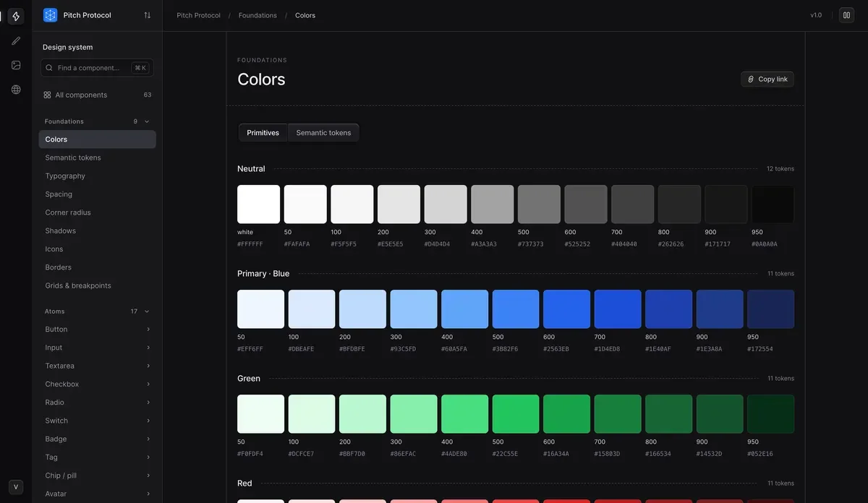This screenshot has height=503, width=868.
Task: Click the Copy link button
Action: (767, 79)
